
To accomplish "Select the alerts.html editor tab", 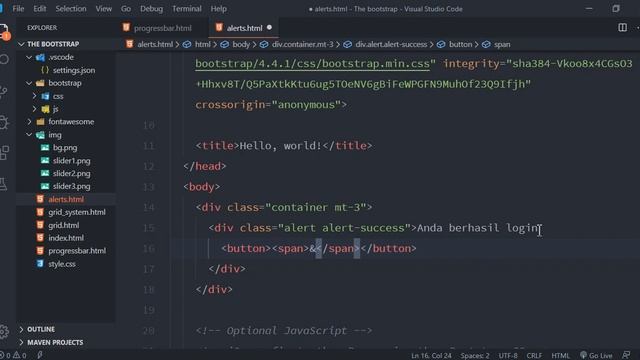I will pos(244,28).
